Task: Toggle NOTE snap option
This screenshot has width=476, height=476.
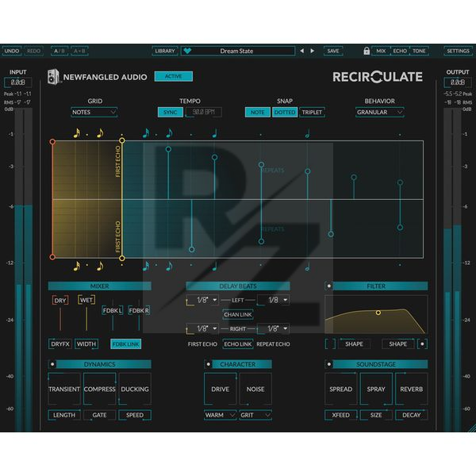Action: click(257, 112)
